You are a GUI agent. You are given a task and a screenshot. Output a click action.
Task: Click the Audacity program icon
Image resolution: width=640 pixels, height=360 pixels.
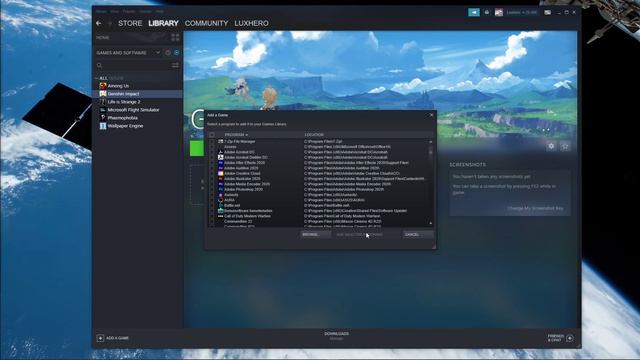point(220,195)
